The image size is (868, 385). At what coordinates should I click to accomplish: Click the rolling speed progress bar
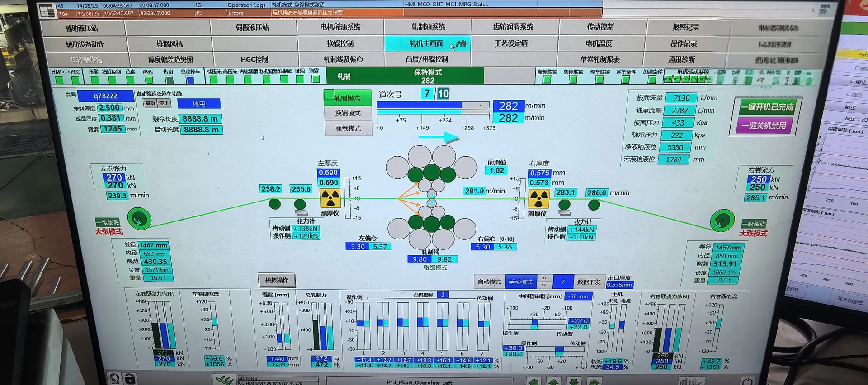click(x=433, y=105)
